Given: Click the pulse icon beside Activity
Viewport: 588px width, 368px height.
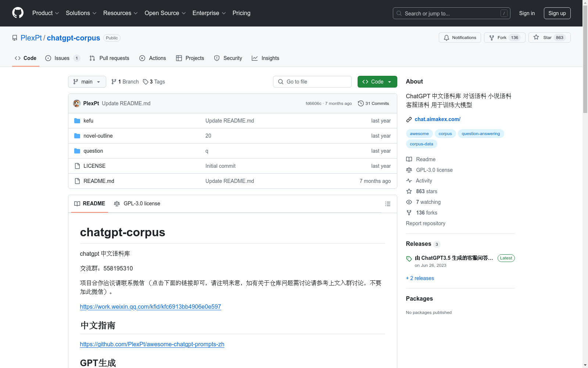Looking at the screenshot, I should [x=409, y=181].
